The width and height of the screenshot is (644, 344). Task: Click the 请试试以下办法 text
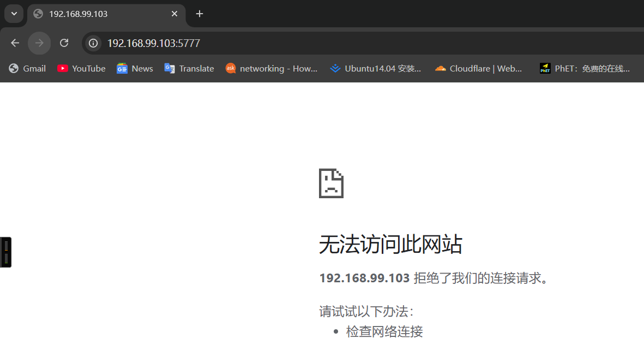(366, 311)
